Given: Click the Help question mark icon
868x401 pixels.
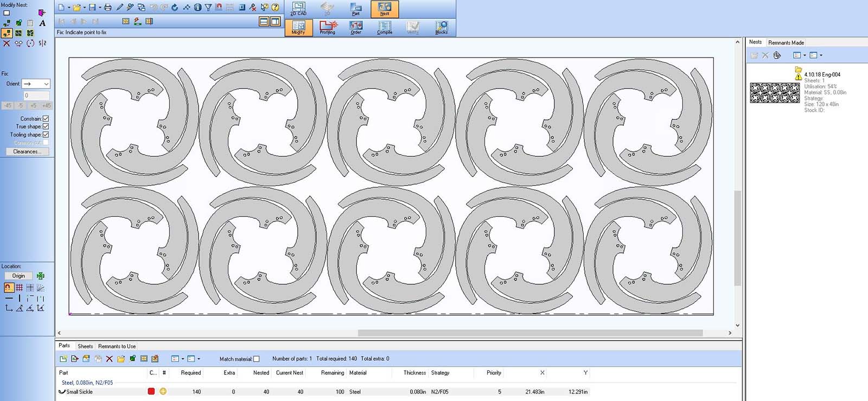Looking at the screenshot, I should [275, 8].
